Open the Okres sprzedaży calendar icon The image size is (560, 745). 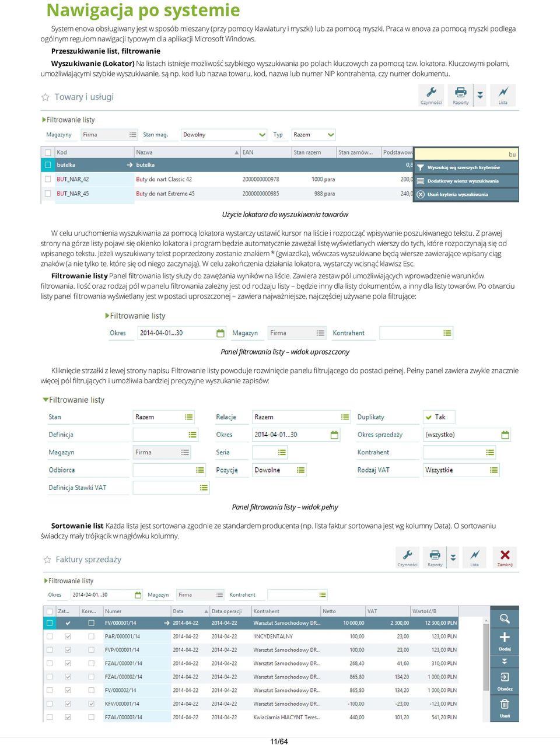pyautogui.click(x=505, y=435)
